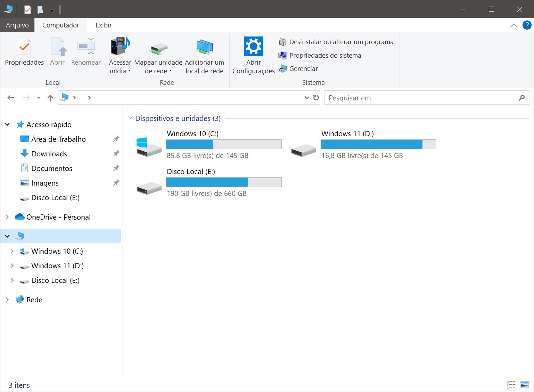The image size is (534, 392).
Task: Click the search magnifier icon
Action: pos(521,98)
